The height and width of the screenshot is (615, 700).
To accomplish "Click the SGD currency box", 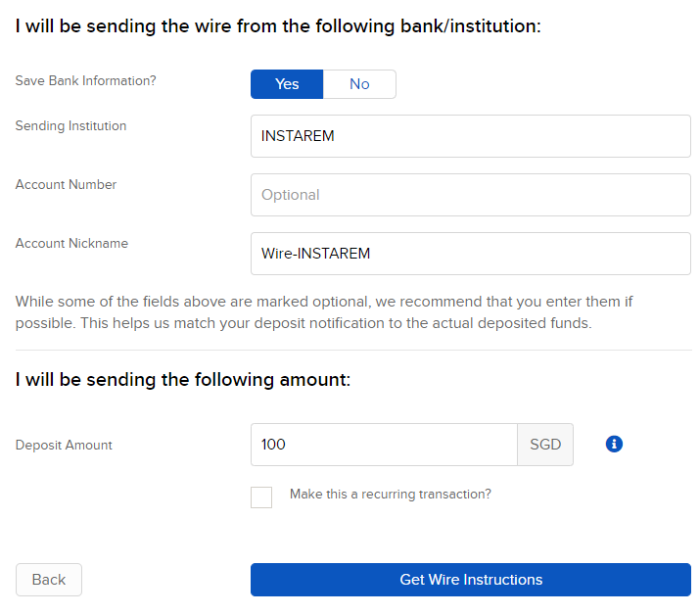I will tap(545, 445).
